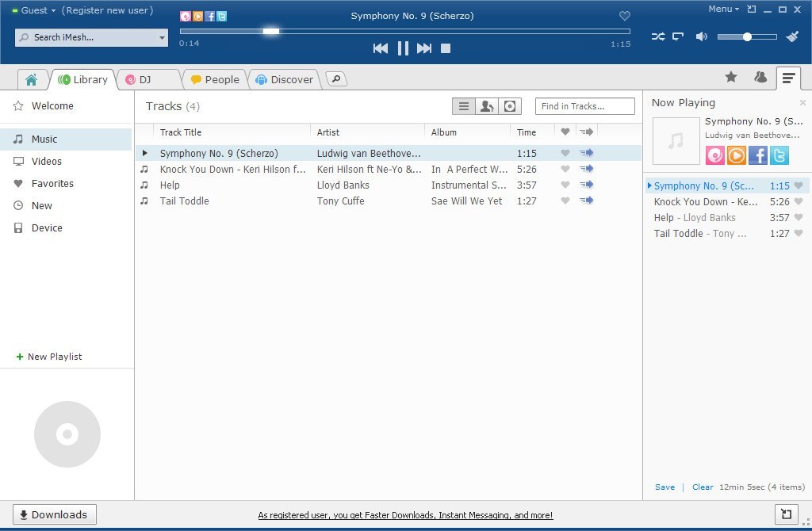Click the Twitter share icon in Now Playing

779,155
